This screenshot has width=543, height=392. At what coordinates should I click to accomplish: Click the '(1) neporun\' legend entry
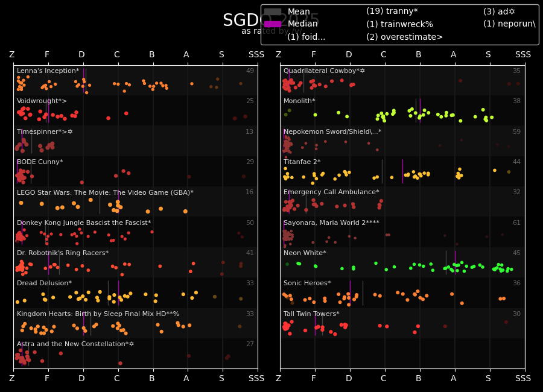click(x=509, y=24)
